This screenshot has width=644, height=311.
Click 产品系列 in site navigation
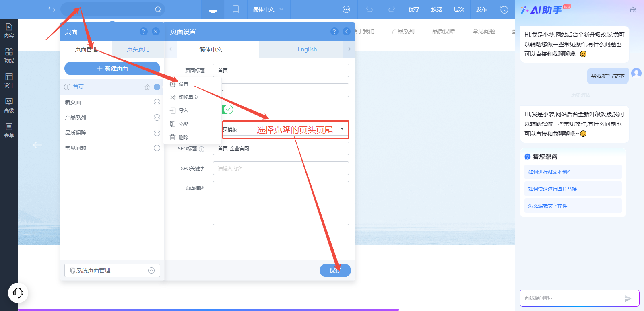403,31
